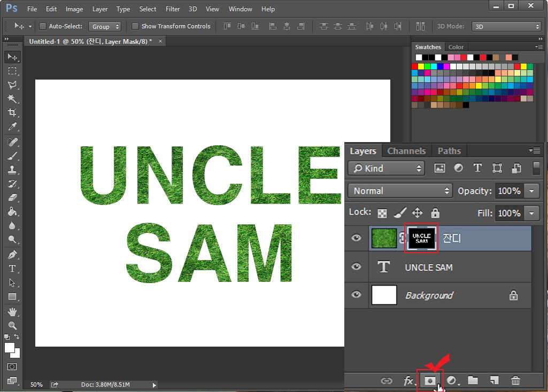This screenshot has height=392, width=548.
Task: Filter layers by pixel layers
Action: 439,168
